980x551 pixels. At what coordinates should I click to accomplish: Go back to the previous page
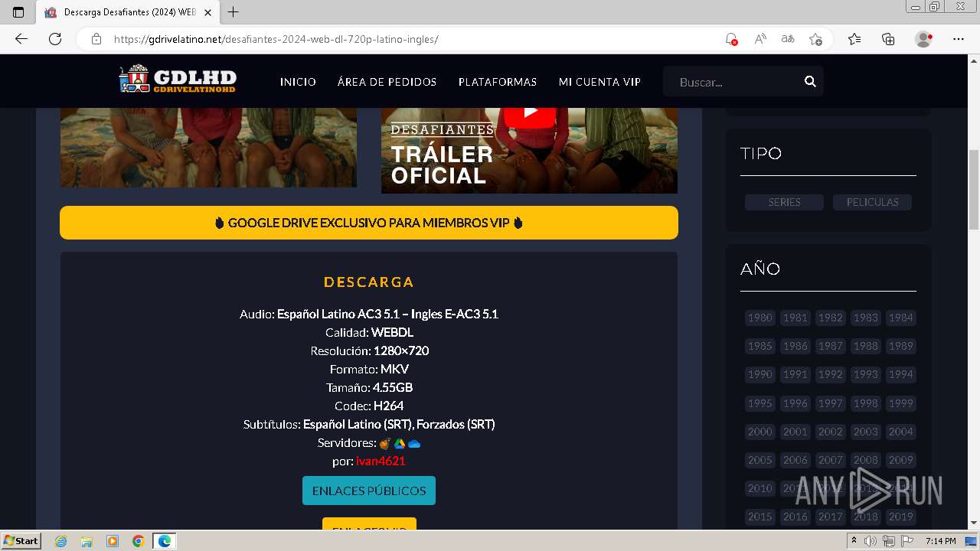21,39
